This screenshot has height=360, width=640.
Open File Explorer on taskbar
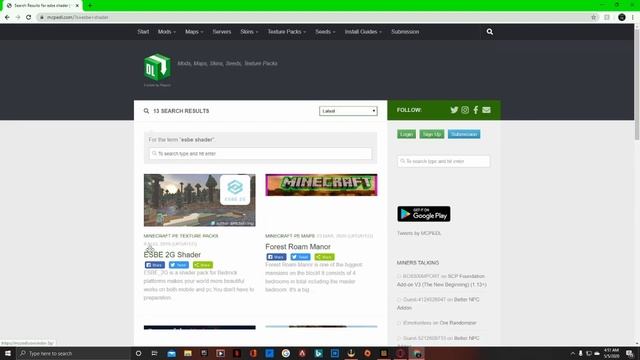click(x=188, y=353)
